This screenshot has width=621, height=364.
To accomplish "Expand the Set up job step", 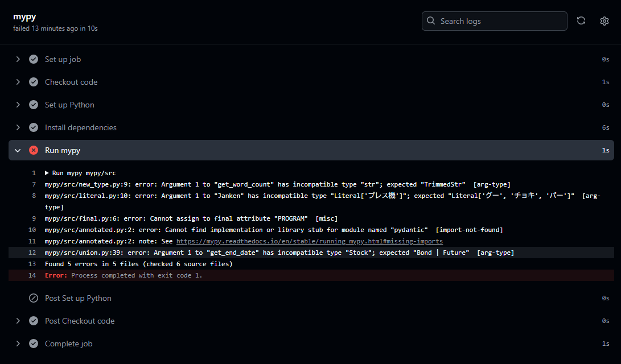I will pyautogui.click(x=18, y=59).
